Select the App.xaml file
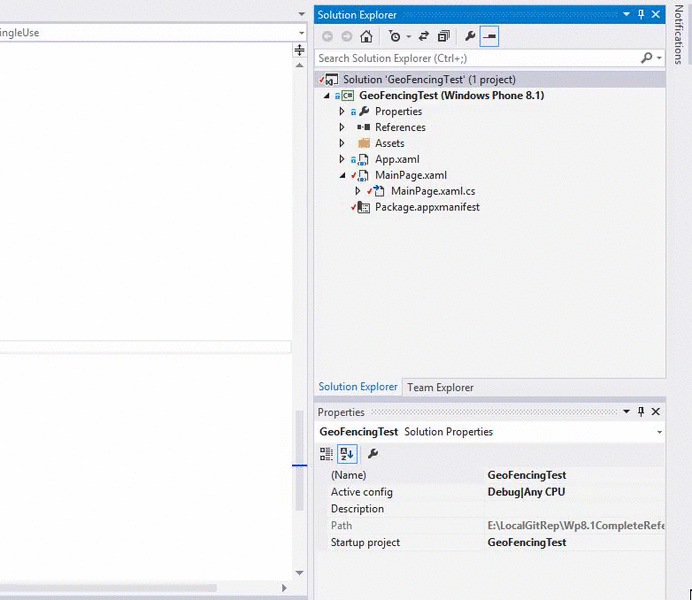 click(397, 159)
